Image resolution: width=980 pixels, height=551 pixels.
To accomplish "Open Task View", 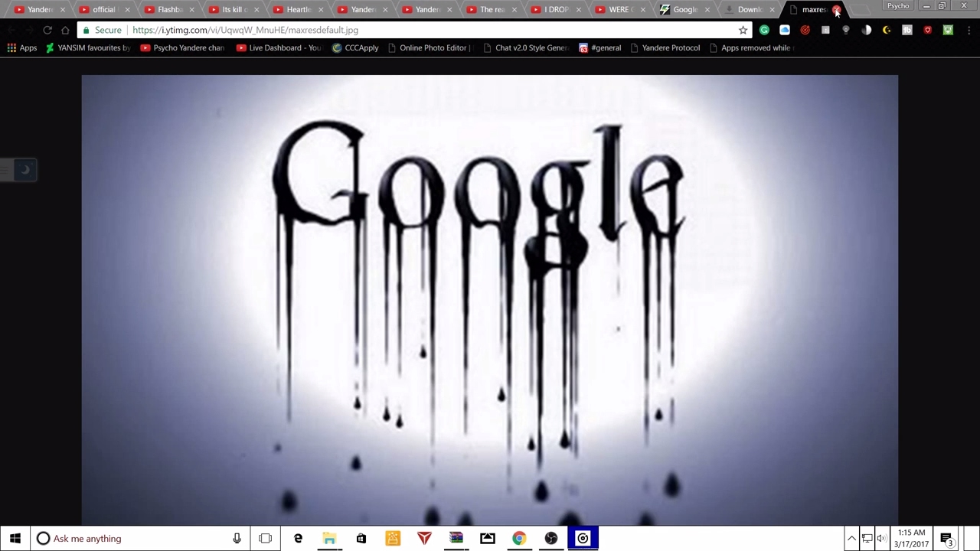I will [x=266, y=538].
